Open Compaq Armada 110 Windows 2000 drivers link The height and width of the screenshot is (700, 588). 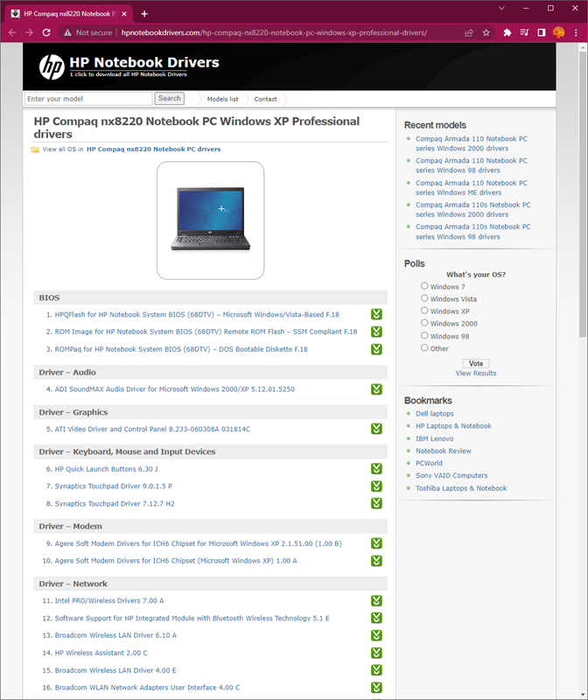click(472, 143)
